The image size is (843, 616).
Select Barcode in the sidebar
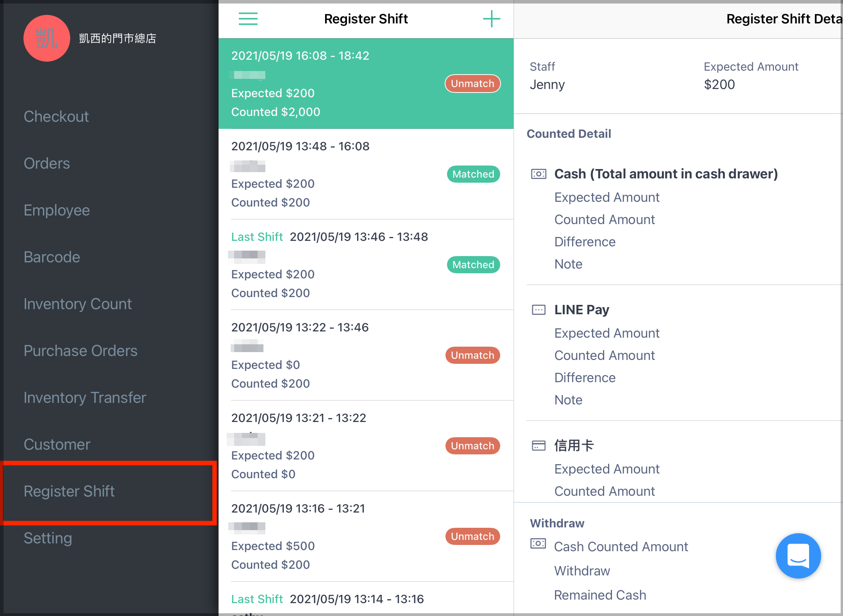52,257
